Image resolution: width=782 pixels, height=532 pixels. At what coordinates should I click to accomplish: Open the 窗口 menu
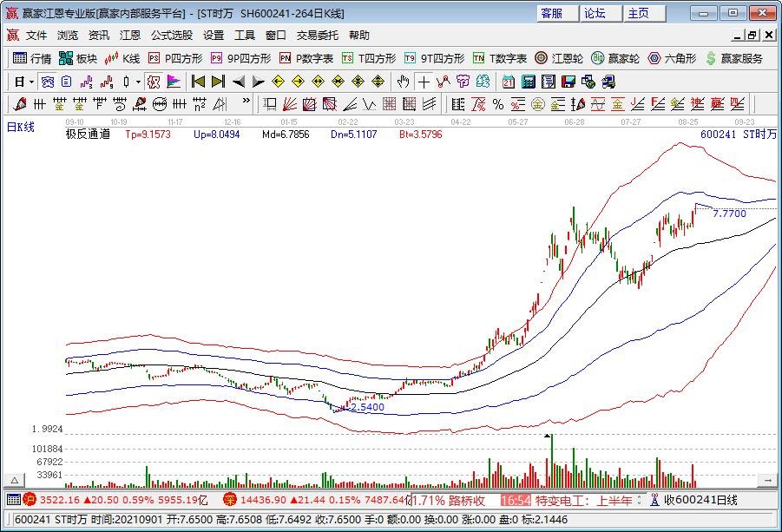tap(276, 35)
